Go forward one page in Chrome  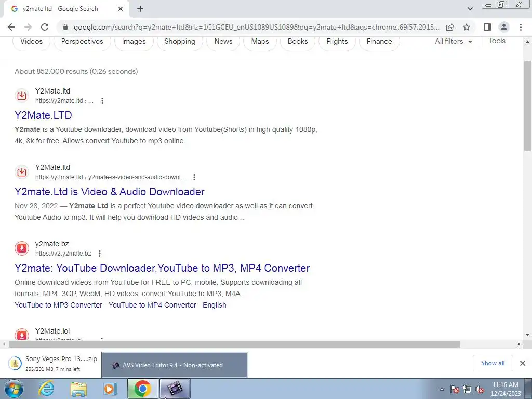pos(28,27)
